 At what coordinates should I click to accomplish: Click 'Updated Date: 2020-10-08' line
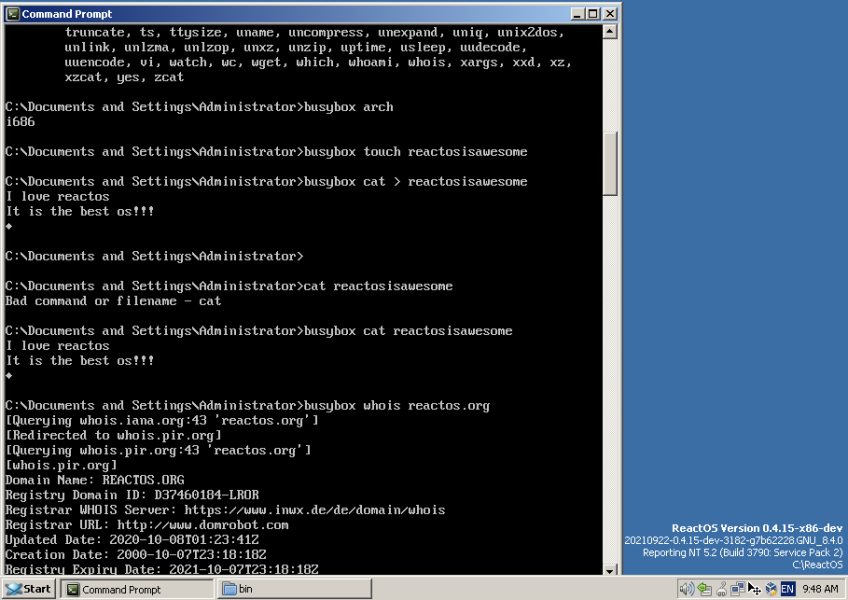[132, 539]
